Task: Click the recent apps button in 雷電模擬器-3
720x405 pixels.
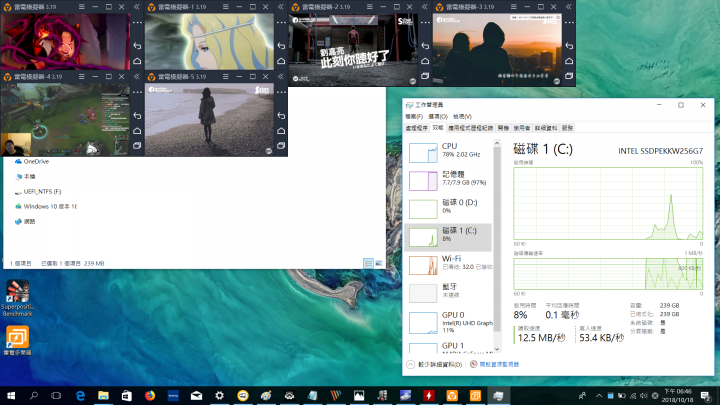Action: pyautogui.click(x=569, y=76)
